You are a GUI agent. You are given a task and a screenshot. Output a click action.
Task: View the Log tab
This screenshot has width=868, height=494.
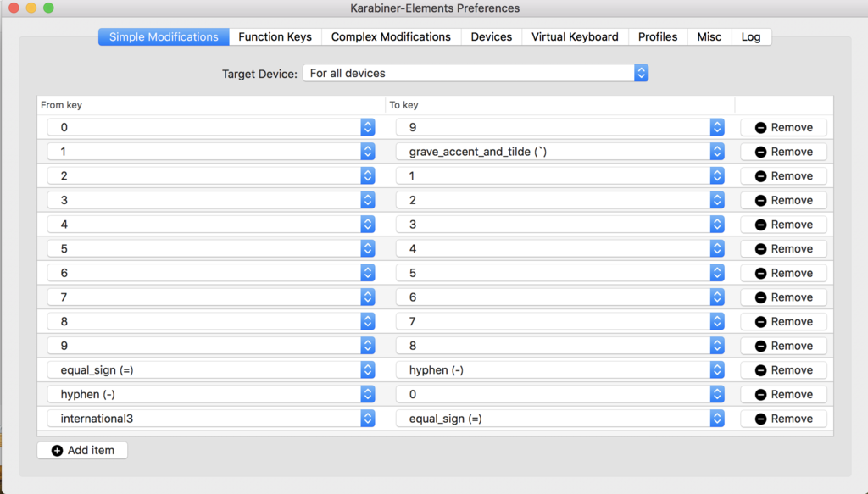(751, 37)
